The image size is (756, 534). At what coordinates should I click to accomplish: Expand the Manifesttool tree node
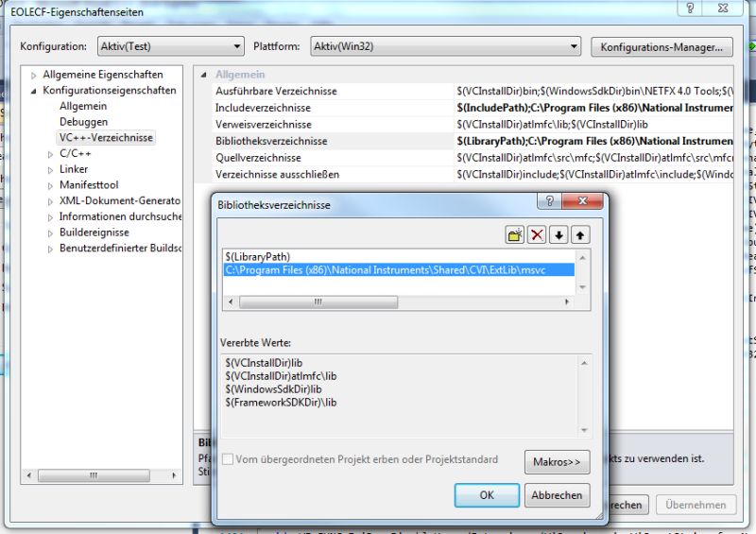[x=50, y=185]
